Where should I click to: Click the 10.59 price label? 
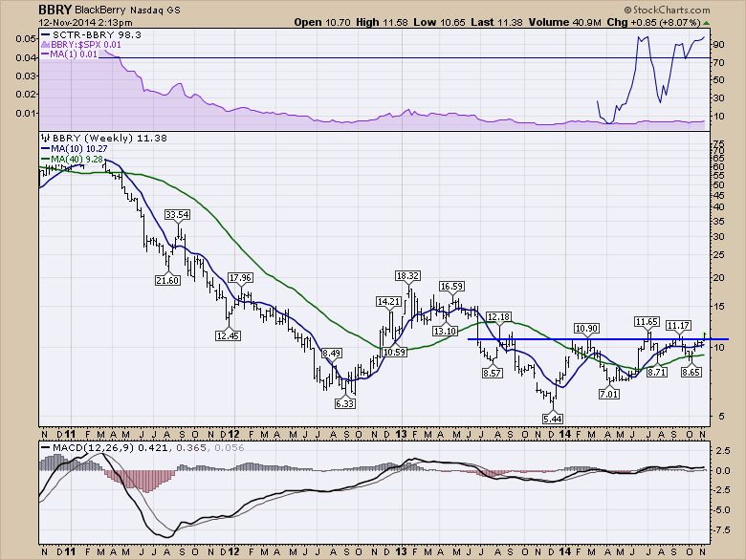click(394, 352)
